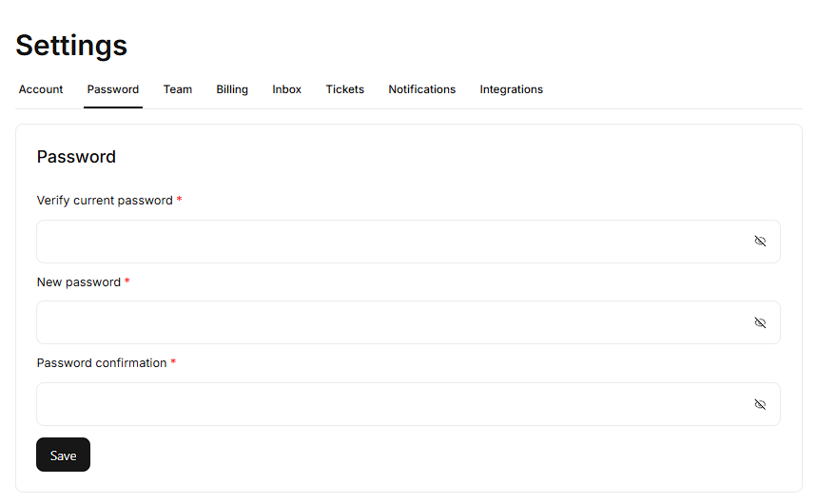Viewport: 817px width, 504px height.
Task: Click the Settings page title
Action: pos(71,45)
